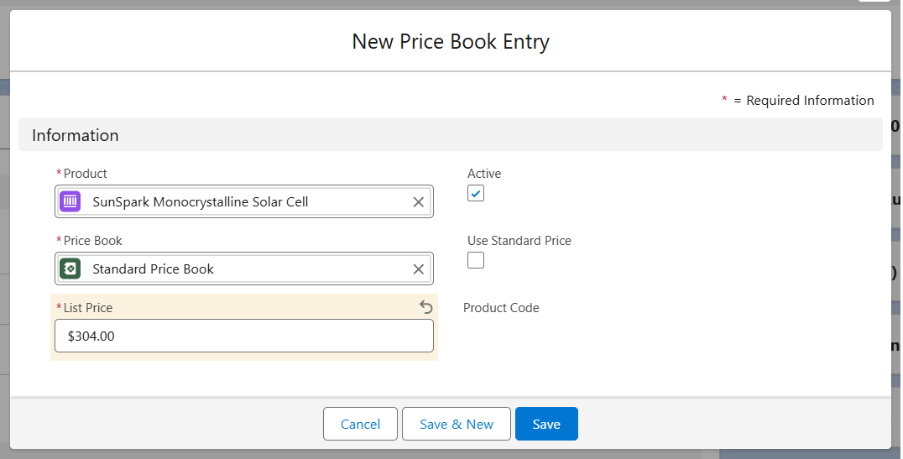Uncheck the Active checkbox
Screen dimensions: 903x459
tap(476, 193)
